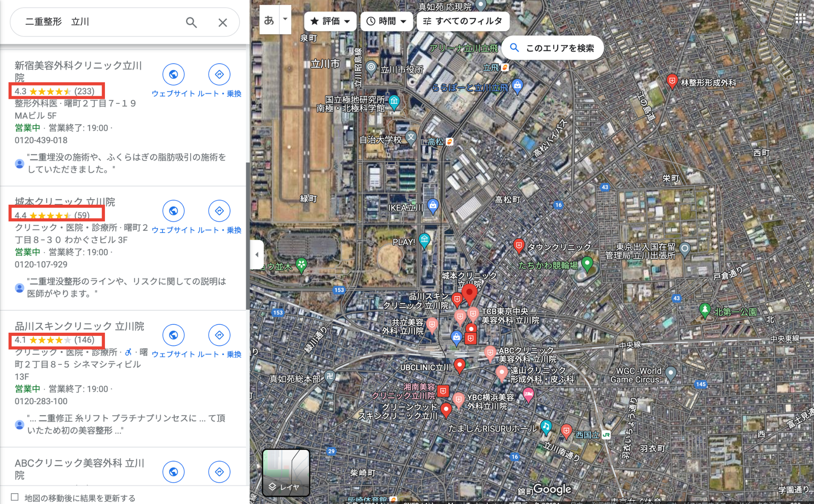Get directions to ABCクリニック美容外科 立川院
Viewport: 814px width, 504px height.
click(x=219, y=472)
